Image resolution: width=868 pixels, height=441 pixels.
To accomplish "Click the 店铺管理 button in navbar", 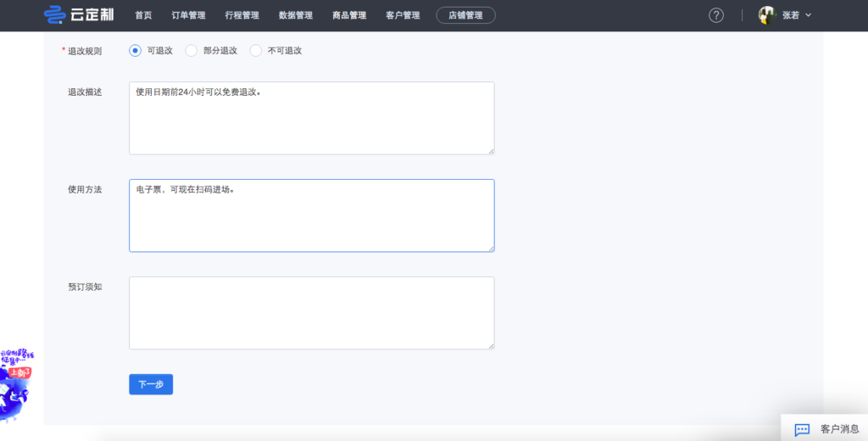I will [x=465, y=15].
